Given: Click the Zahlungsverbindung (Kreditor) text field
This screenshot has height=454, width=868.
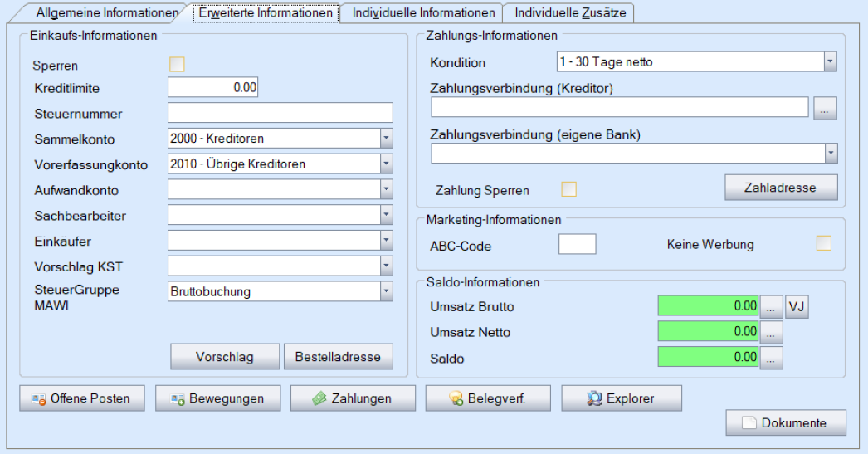Looking at the screenshot, I should click(x=620, y=107).
